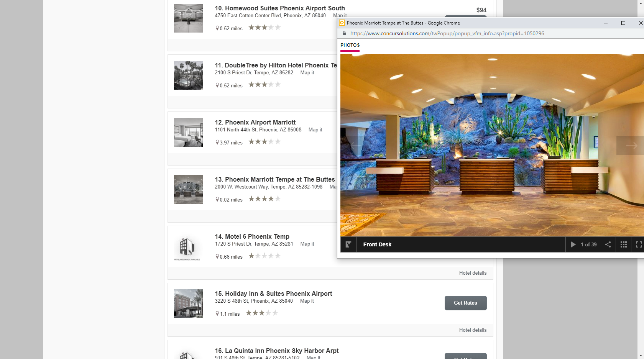644x359 pixels.
Task: Click the $94 price for Homewood Suites
Action: pyautogui.click(x=481, y=10)
